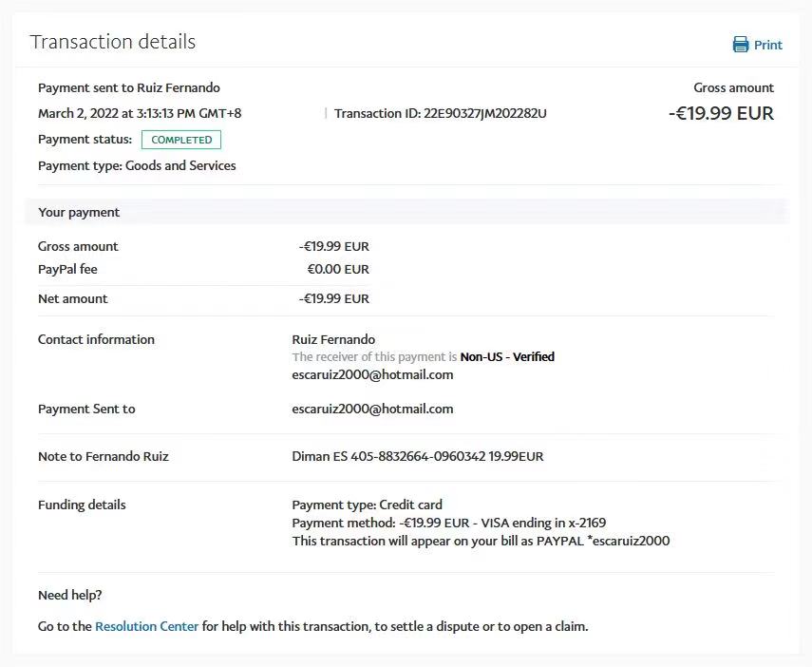812x667 pixels.
Task: Select the PayPal fee value €0.00 EUR
Action: [x=337, y=269]
